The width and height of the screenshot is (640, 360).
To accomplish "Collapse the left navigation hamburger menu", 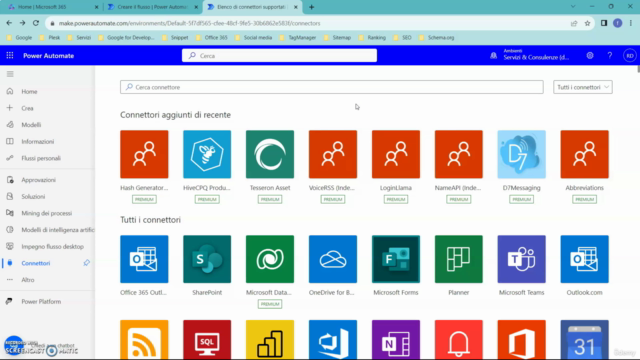I will pos(10,74).
